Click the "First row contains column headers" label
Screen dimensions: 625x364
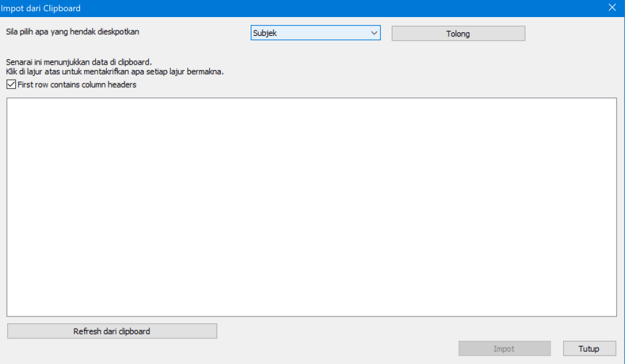[x=77, y=85]
